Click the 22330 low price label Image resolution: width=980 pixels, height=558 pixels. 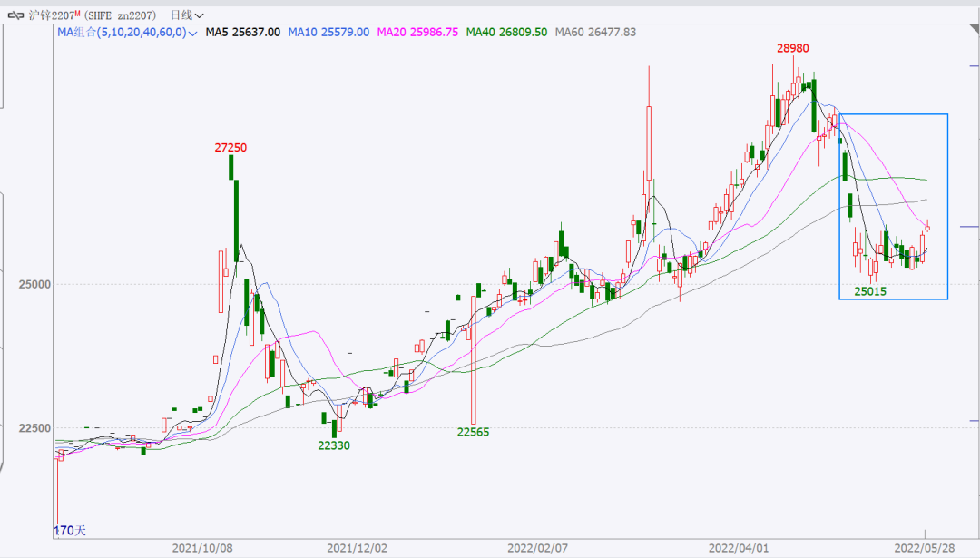pos(333,445)
